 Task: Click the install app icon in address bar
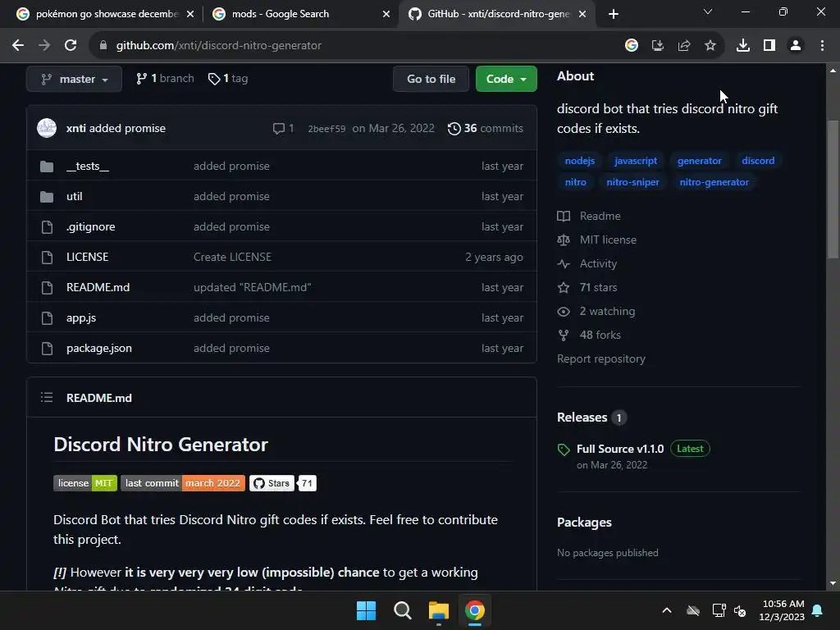[x=658, y=46]
